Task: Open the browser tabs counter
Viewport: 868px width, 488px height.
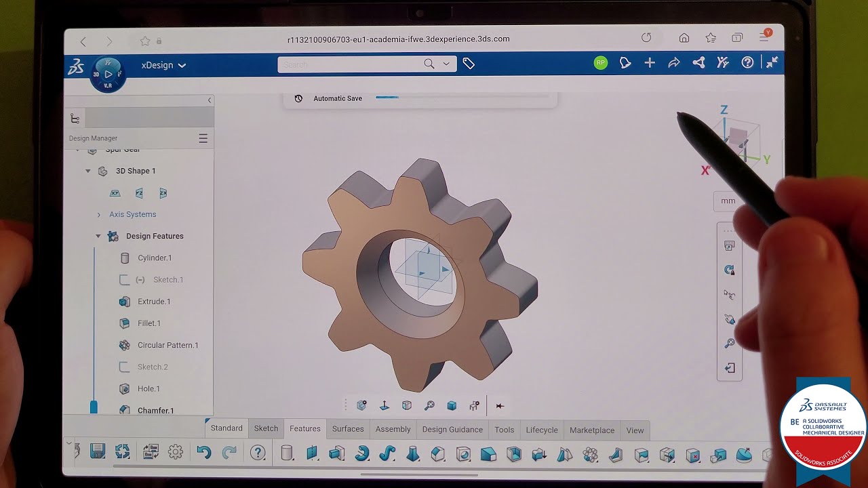Action: click(x=737, y=38)
